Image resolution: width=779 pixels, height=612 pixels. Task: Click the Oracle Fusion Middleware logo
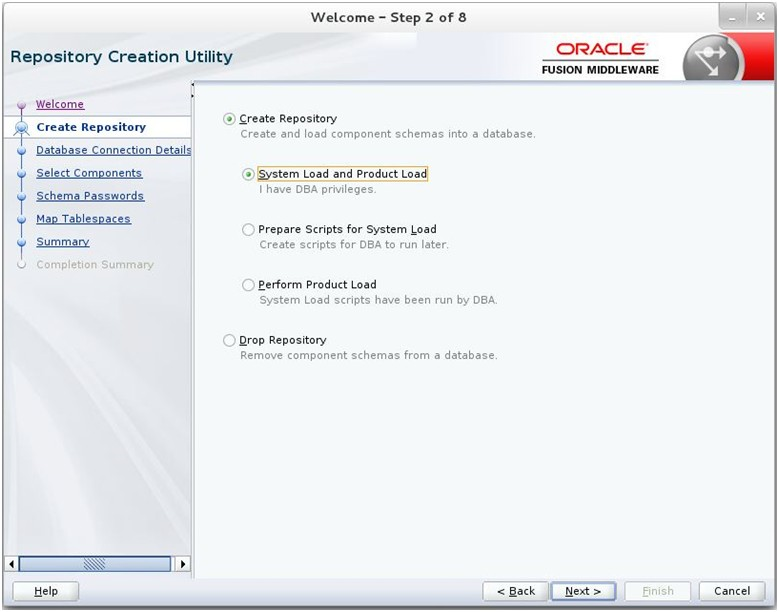(x=600, y=59)
